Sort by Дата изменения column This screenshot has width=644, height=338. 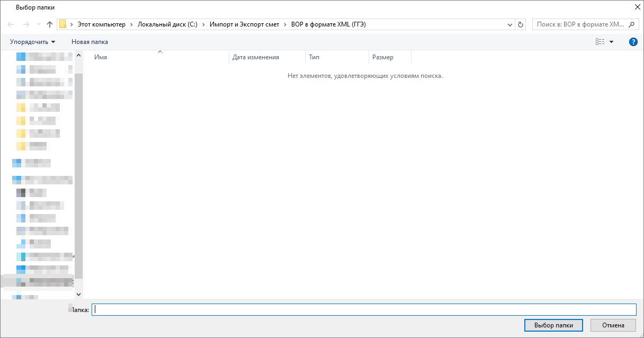click(x=256, y=57)
